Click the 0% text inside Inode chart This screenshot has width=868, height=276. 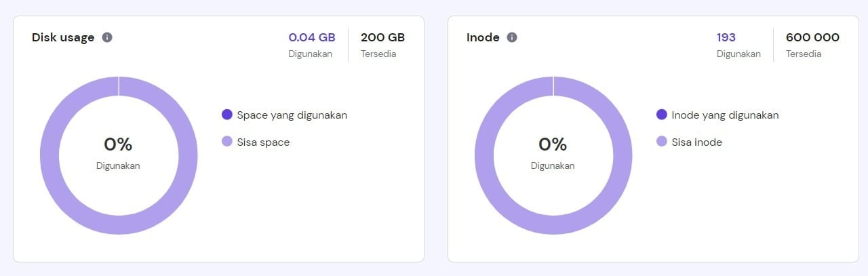click(x=553, y=144)
